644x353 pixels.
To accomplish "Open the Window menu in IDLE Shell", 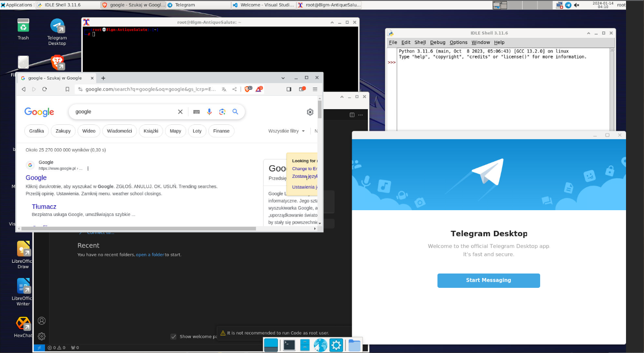I will [481, 42].
